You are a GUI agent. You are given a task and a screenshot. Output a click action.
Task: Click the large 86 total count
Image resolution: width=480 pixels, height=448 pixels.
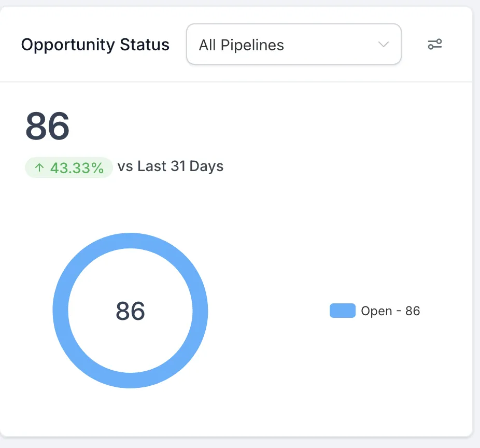(x=47, y=126)
